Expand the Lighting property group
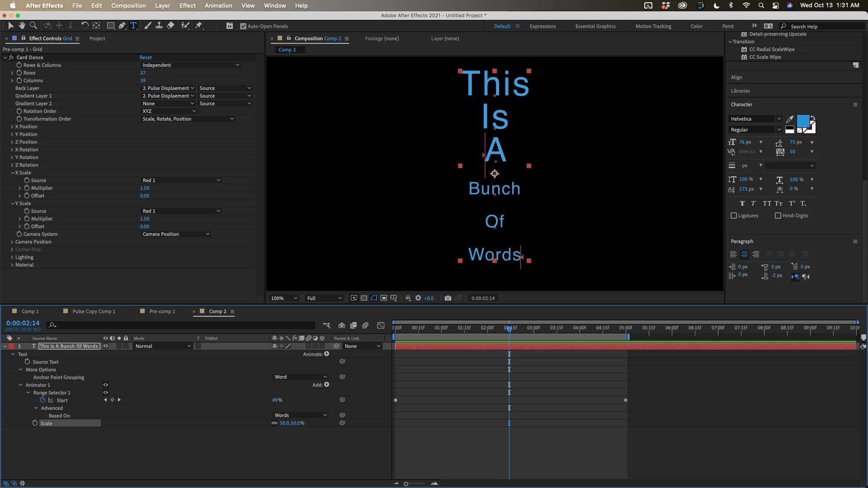Screen dimensions: 868x488 coord(12,257)
